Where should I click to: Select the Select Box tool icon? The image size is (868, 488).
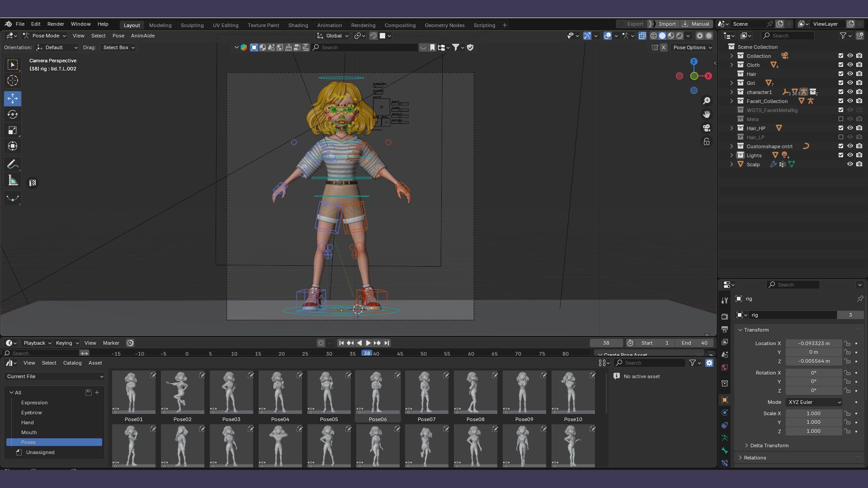pos(13,65)
